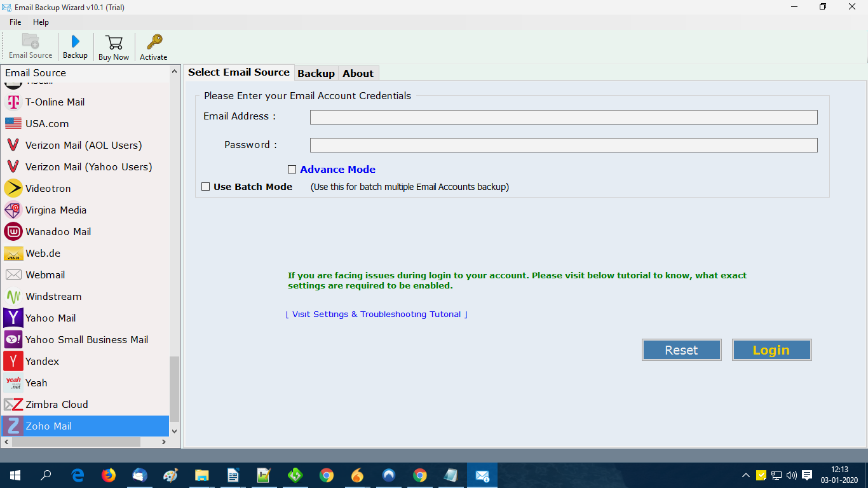Open Visit Settings & Troubleshooting Tutorial link
The image size is (868, 488).
point(377,315)
